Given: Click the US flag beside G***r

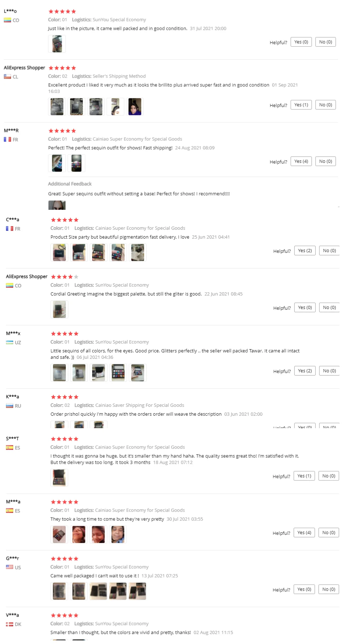Looking at the screenshot, I should pos(10,567).
